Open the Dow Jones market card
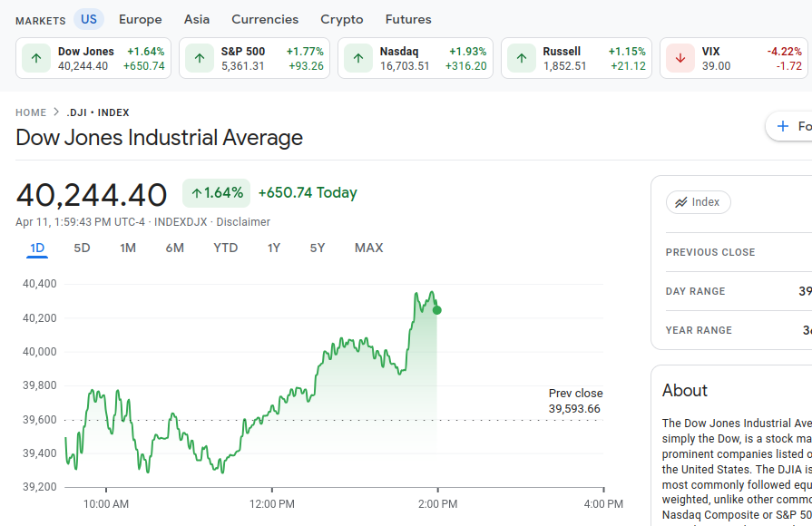 [x=93, y=58]
